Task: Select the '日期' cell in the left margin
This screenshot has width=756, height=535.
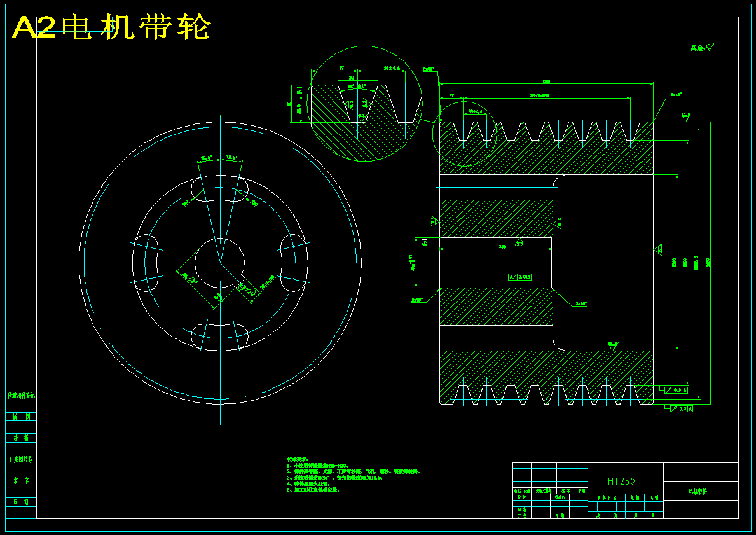Action: pos(21,502)
